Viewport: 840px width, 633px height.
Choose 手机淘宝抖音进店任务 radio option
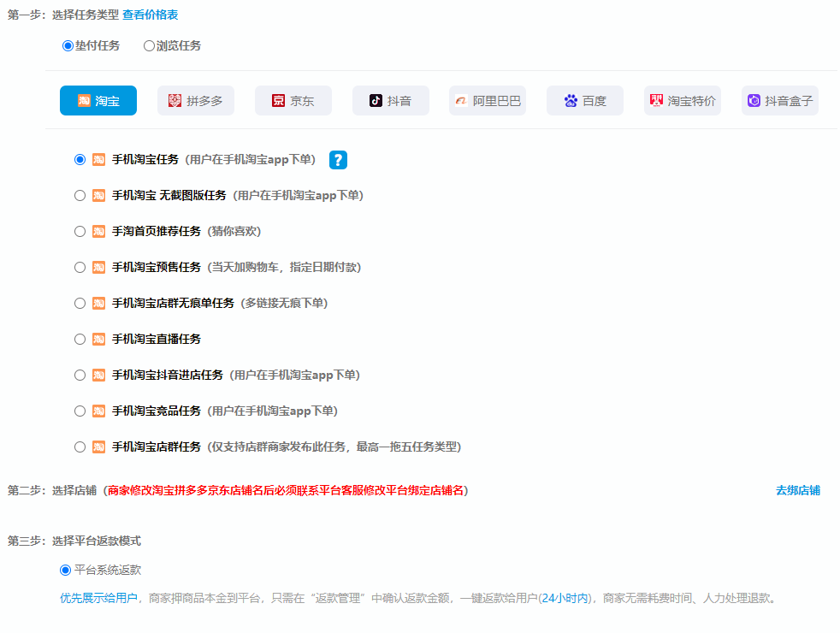[x=80, y=375]
